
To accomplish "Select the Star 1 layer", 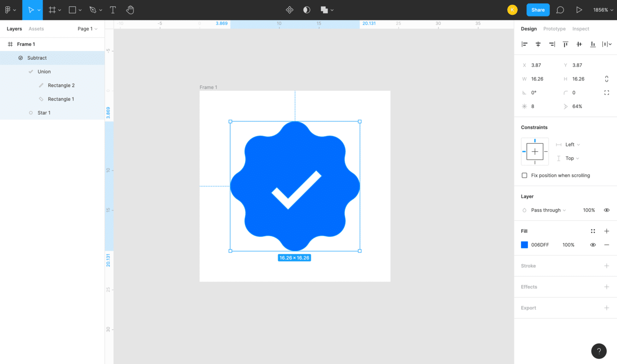I will tap(44, 113).
